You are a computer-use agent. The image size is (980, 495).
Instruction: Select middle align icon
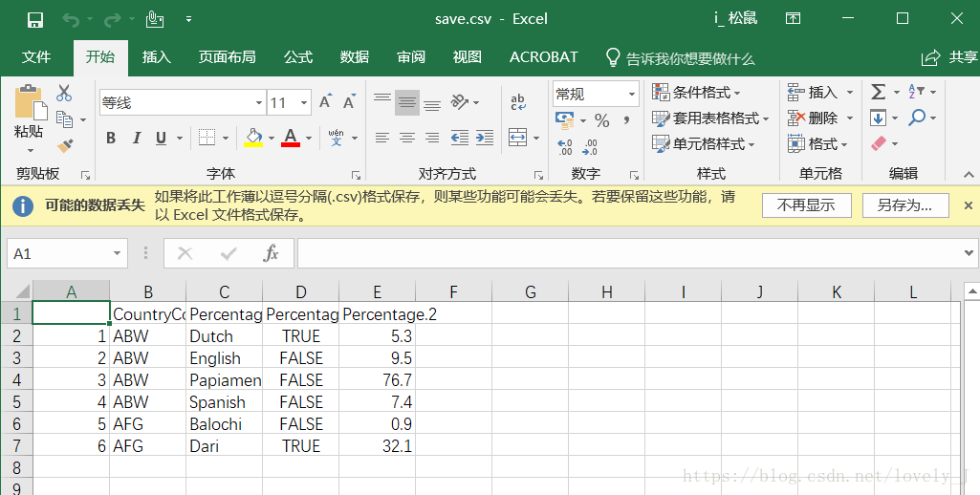407,102
